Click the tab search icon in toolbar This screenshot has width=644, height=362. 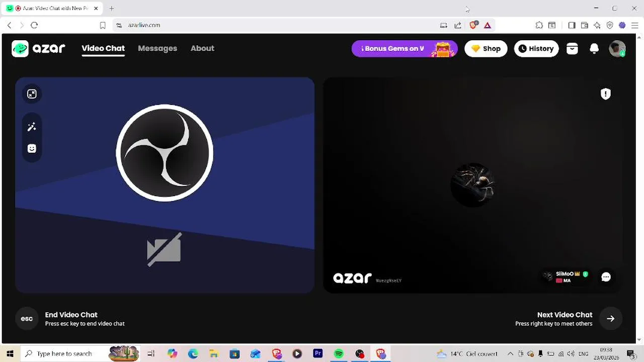pos(552,25)
